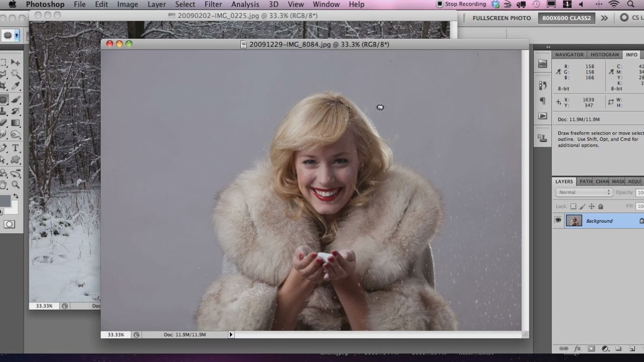This screenshot has width=644, height=362.
Task: Open the layer blend mode dropdown
Action: (584, 193)
